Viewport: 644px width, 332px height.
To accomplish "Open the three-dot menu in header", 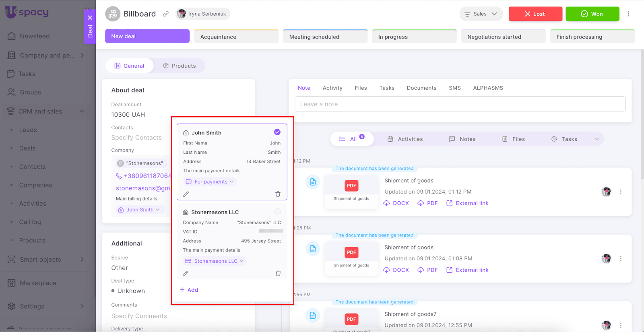I will [x=628, y=14].
